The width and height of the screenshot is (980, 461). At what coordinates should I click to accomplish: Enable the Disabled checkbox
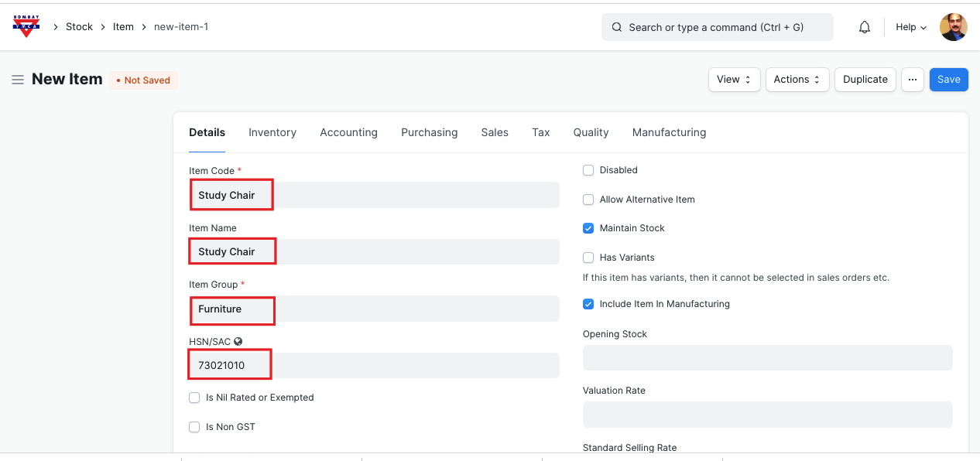point(588,170)
